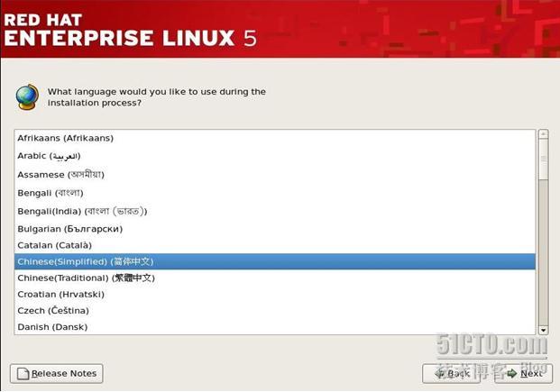This screenshot has height=392, width=560.
Task: Choose Bulgarian (Български) language
Action: click(275, 229)
